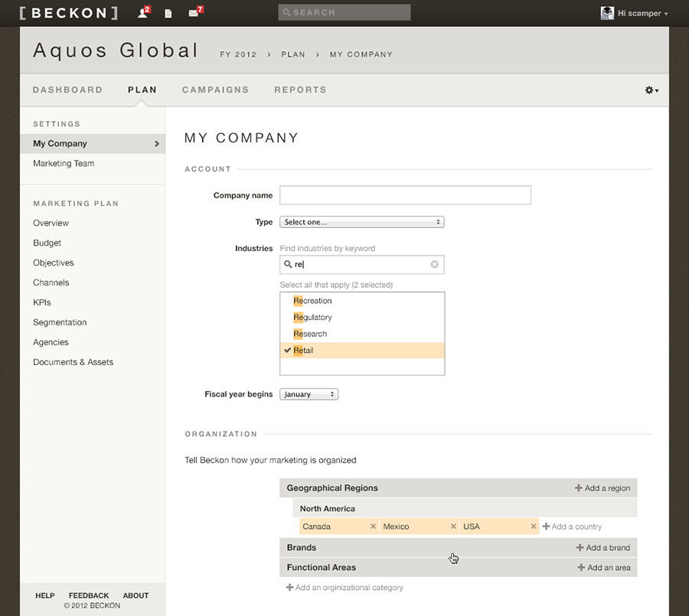689x616 pixels.
Task: Open the Segmentation section
Action: (60, 322)
